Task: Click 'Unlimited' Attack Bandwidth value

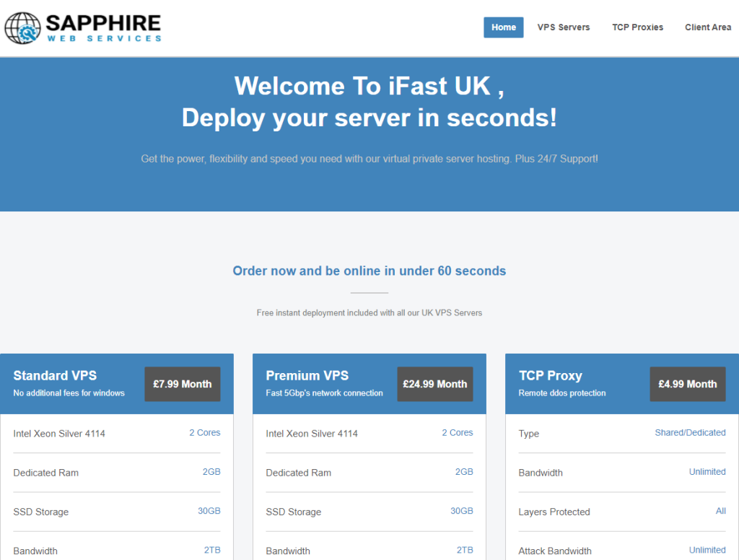Action: (707, 550)
